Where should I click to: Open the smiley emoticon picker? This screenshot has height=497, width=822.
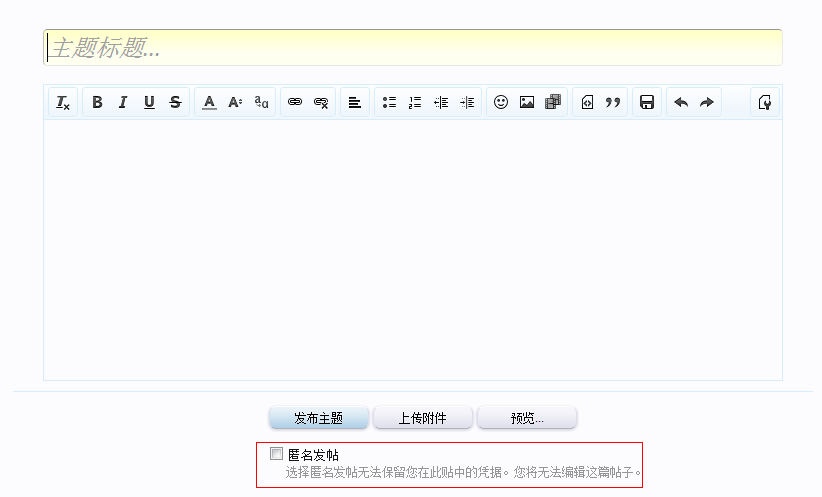coord(501,102)
